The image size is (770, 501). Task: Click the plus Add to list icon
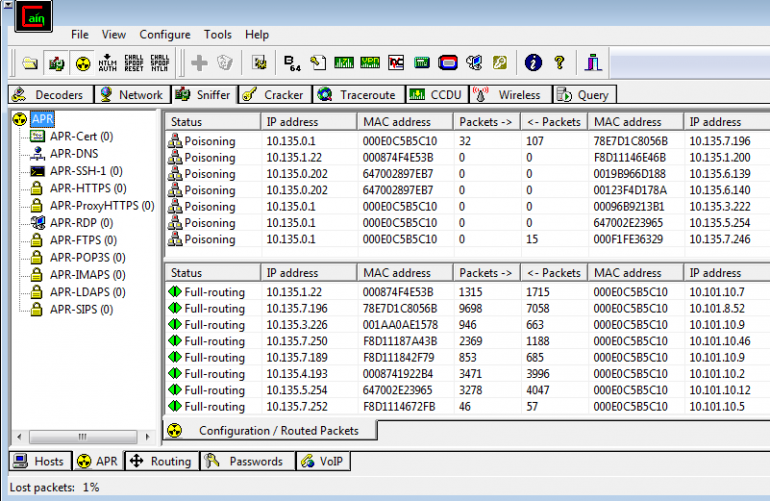point(199,63)
